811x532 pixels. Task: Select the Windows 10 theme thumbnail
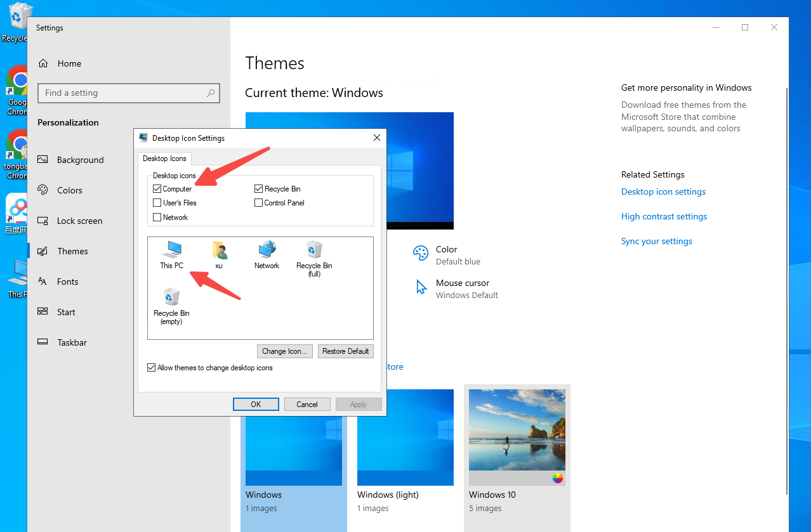pos(517,438)
